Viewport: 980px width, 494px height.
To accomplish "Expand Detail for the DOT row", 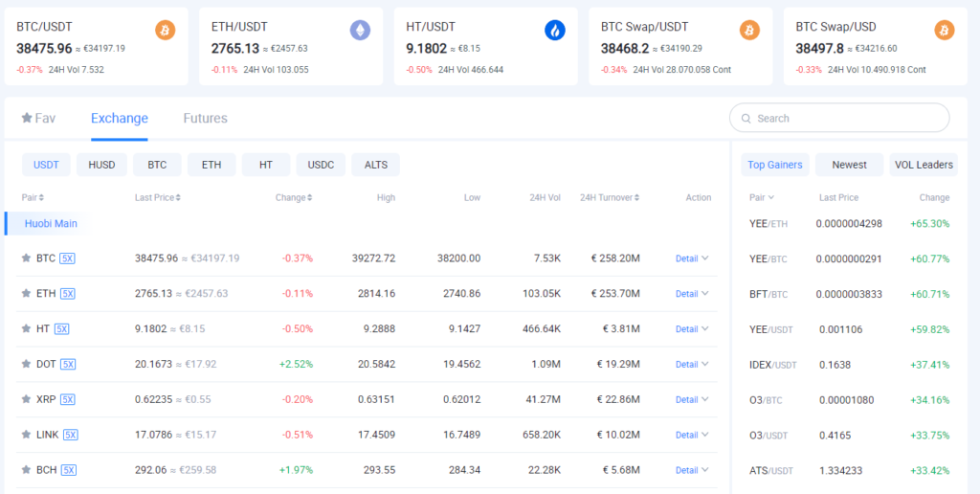I will pos(692,364).
